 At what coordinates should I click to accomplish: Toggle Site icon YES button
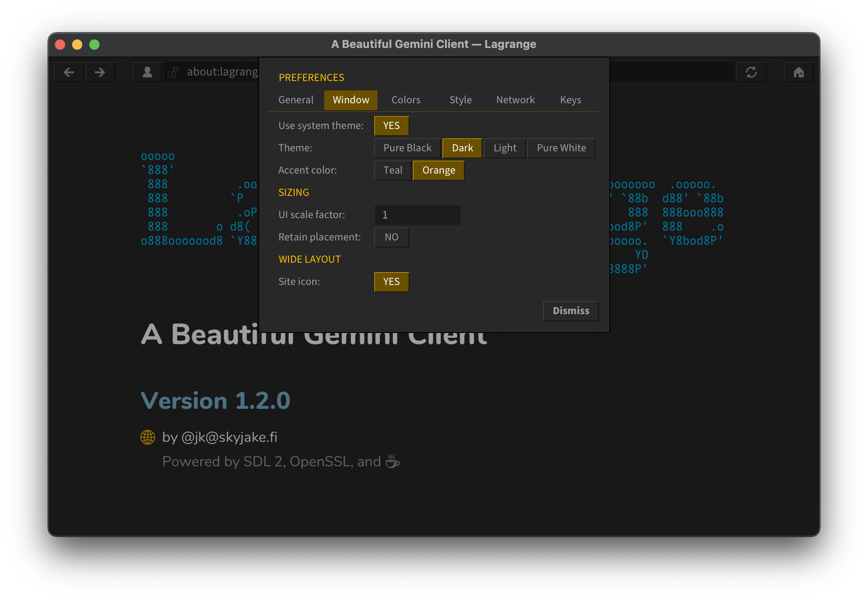391,282
